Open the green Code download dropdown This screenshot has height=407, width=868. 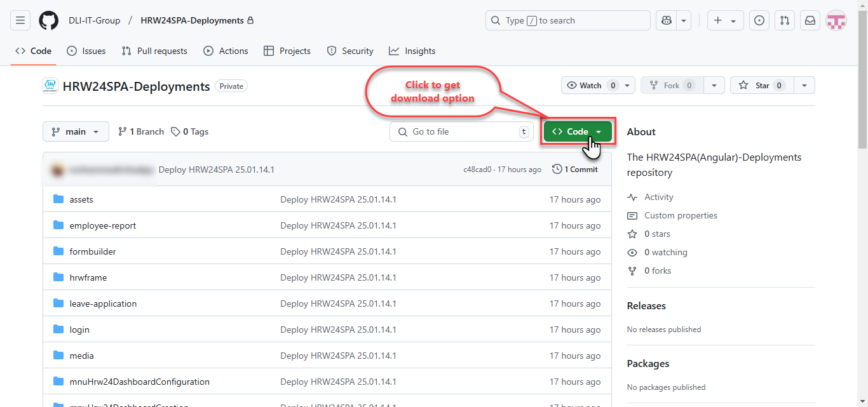point(575,131)
